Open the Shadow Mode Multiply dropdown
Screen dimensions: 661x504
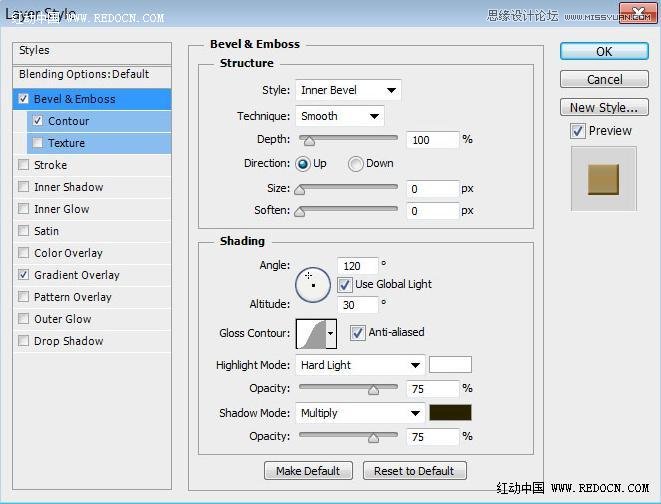coord(360,413)
